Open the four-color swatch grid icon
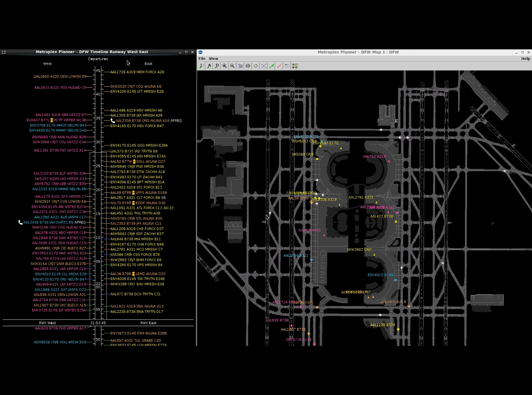Screen dimensions: 532x395 [295, 66]
